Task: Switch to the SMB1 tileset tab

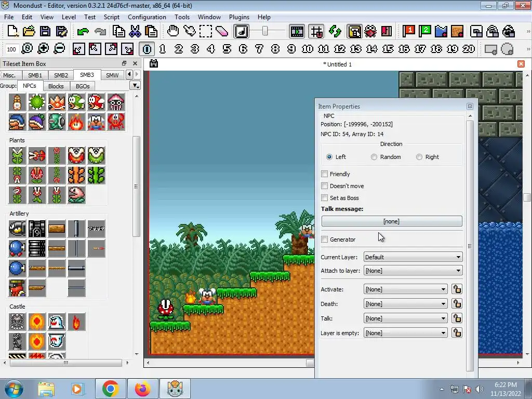Action: pos(35,75)
